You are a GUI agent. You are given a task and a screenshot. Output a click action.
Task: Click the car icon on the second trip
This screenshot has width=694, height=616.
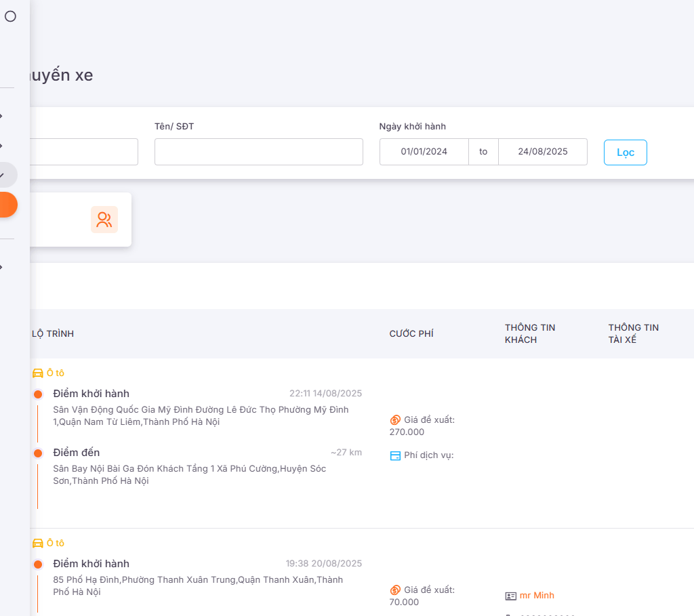(38, 543)
